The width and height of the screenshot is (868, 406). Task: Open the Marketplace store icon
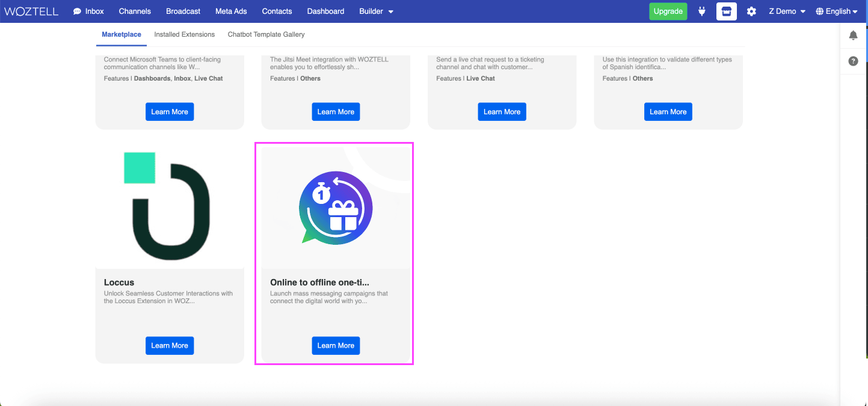click(727, 11)
